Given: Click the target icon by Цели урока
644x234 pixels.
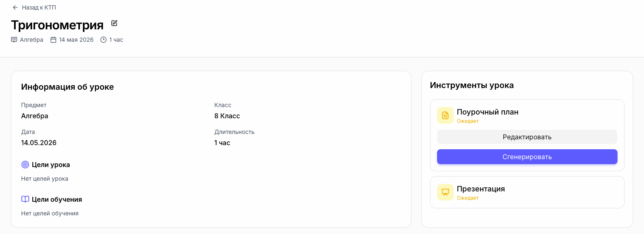Looking at the screenshot, I should (25, 165).
